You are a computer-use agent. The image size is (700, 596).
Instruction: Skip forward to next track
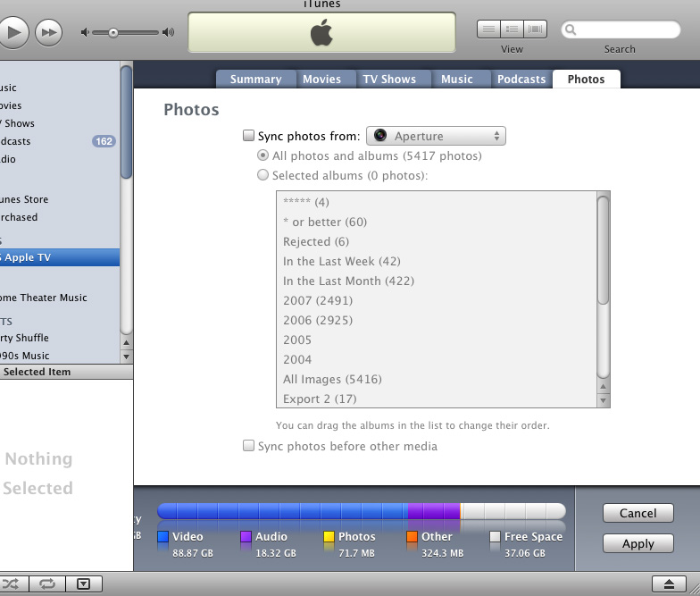tap(48, 32)
